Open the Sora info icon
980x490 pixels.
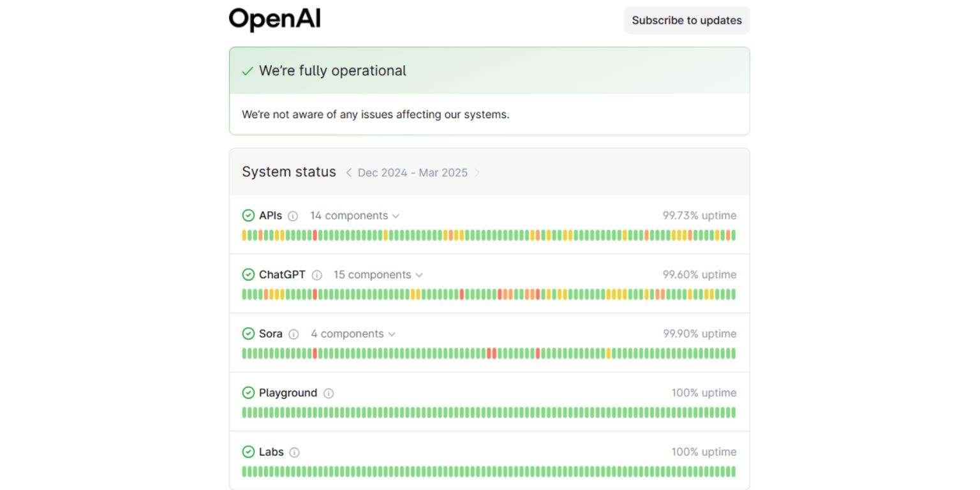pos(293,334)
